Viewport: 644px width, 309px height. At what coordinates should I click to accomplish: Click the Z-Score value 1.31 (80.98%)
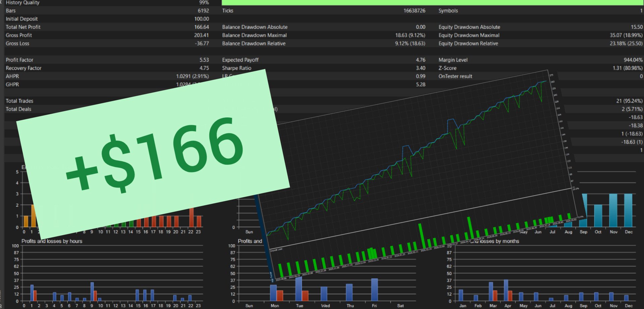click(x=628, y=68)
